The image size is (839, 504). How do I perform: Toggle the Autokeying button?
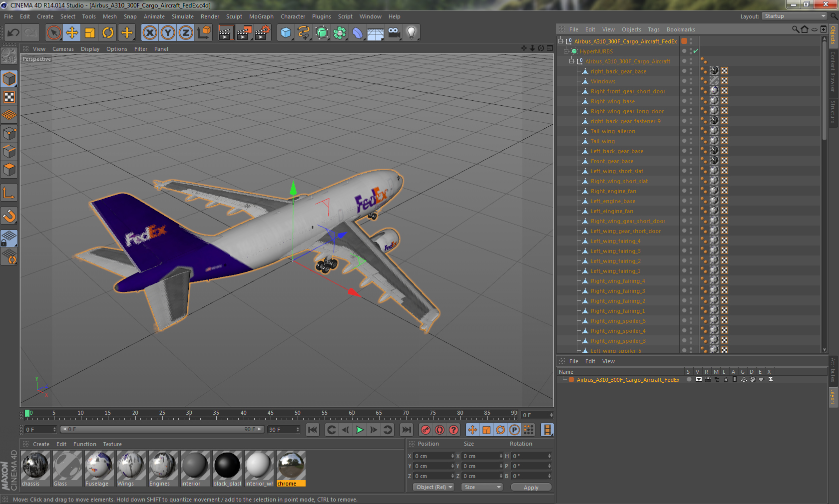[x=439, y=430]
